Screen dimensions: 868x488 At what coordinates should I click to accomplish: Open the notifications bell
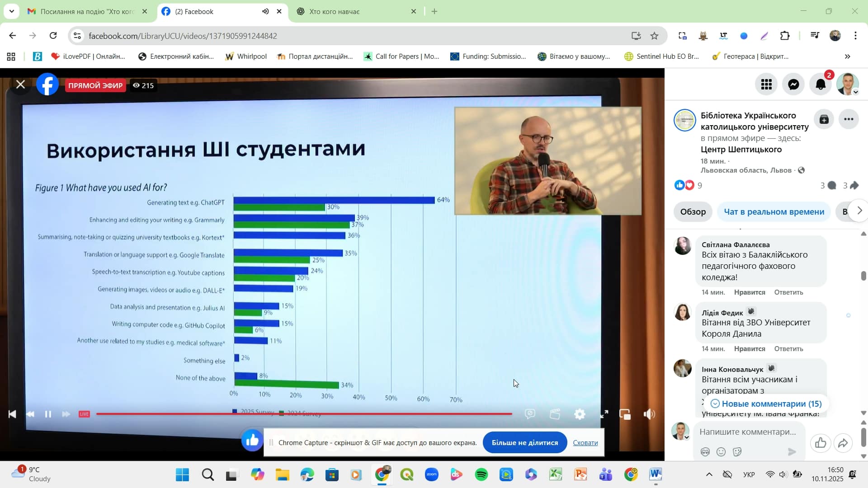click(x=821, y=84)
